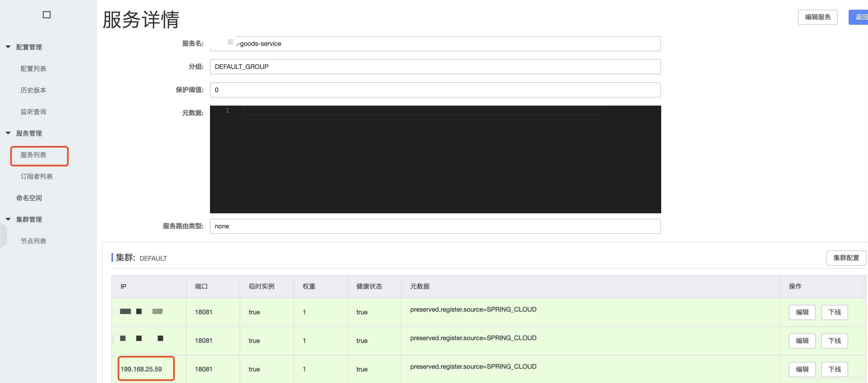Select 服务列表 in the sidebar
This screenshot has width=868, height=383.
[33, 155]
